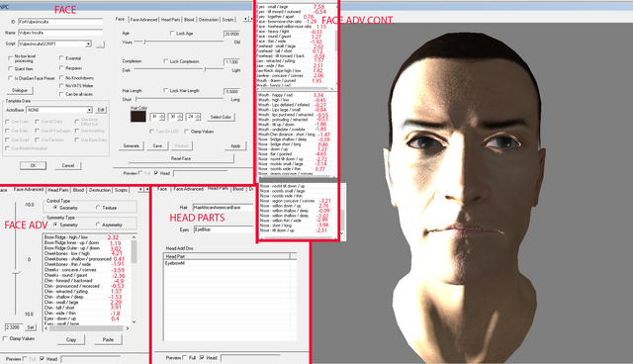Toggle Lock Age checkbox
Screen dimensions: 633x364
(172, 33)
